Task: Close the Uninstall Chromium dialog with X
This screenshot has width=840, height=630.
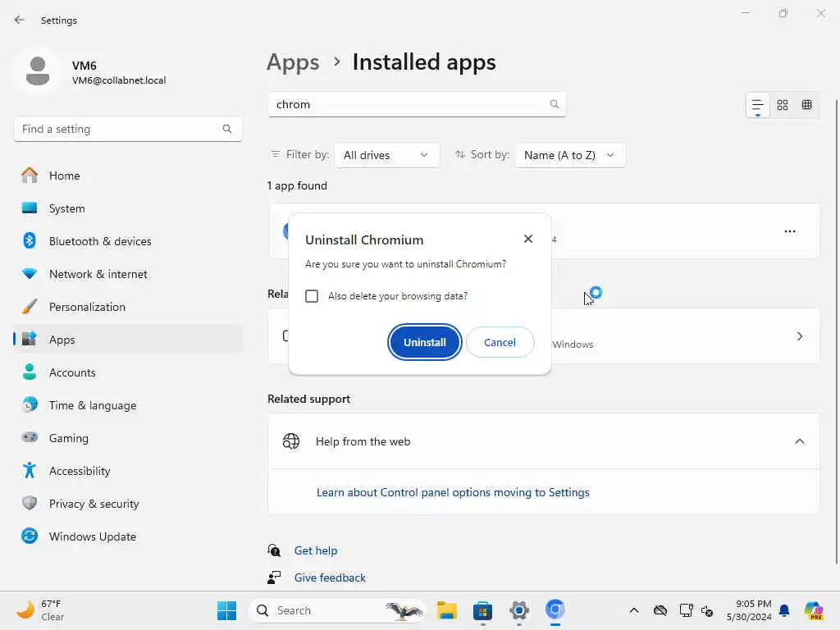Action: click(528, 239)
